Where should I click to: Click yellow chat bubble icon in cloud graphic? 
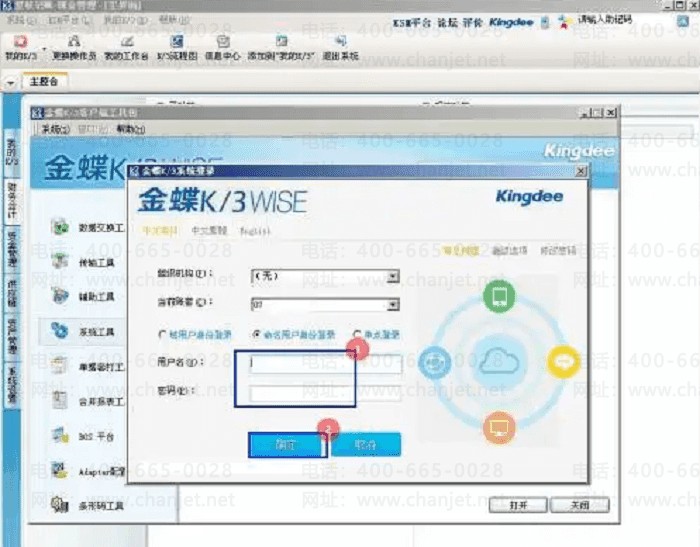(x=563, y=361)
